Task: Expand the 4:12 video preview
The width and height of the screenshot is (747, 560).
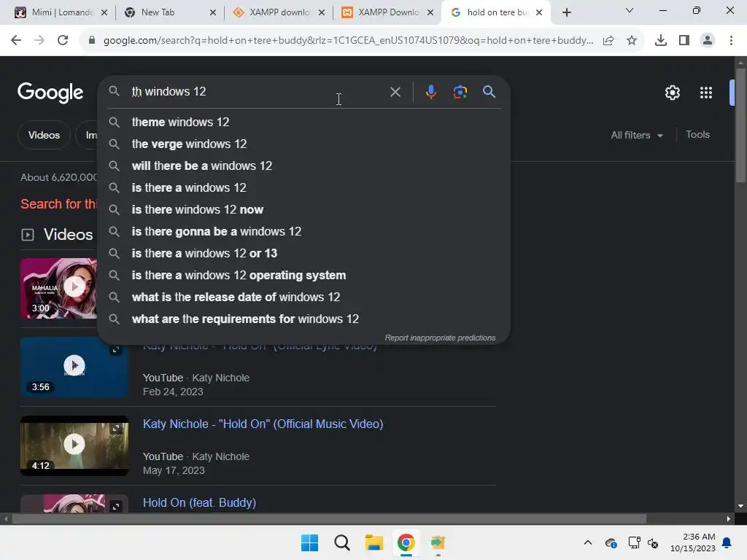Action: [x=116, y=429]
